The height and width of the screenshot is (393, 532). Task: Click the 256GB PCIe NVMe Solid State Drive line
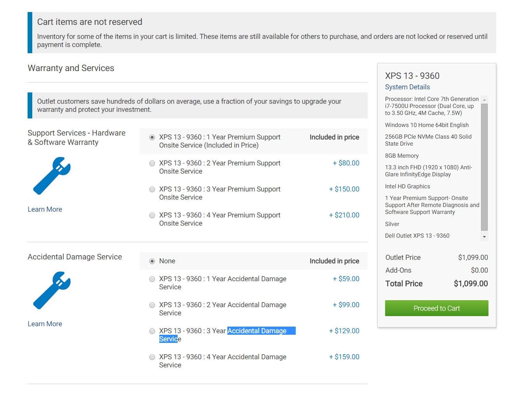point(428,140)
